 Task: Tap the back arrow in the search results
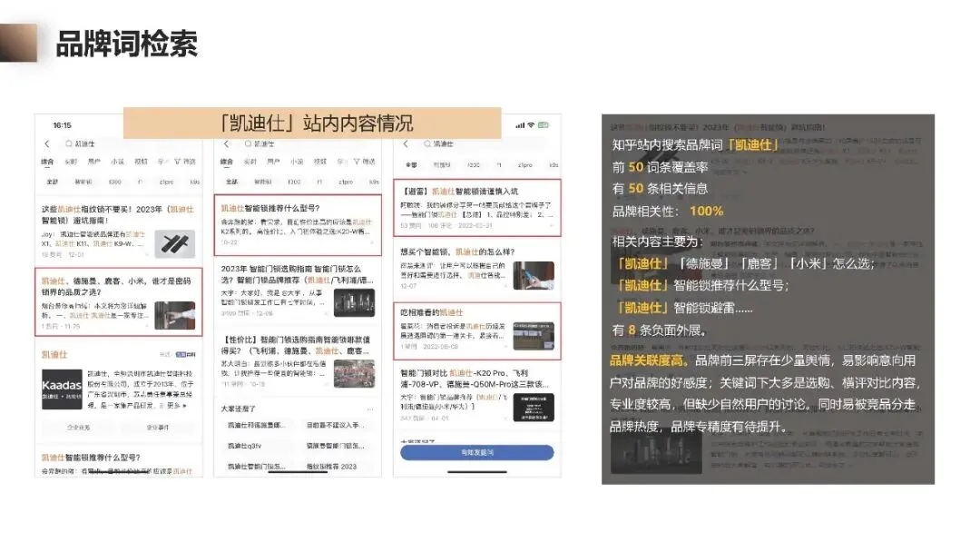pyautogui.click(x=47, y=143)
